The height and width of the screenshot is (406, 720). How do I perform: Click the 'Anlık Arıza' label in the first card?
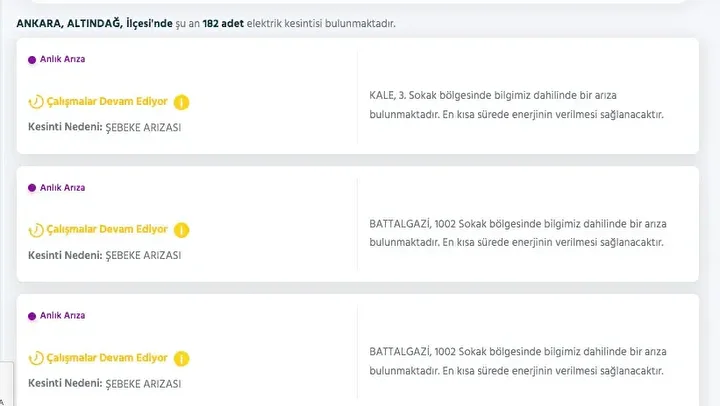pyautogui.click(x=63, y=60)
